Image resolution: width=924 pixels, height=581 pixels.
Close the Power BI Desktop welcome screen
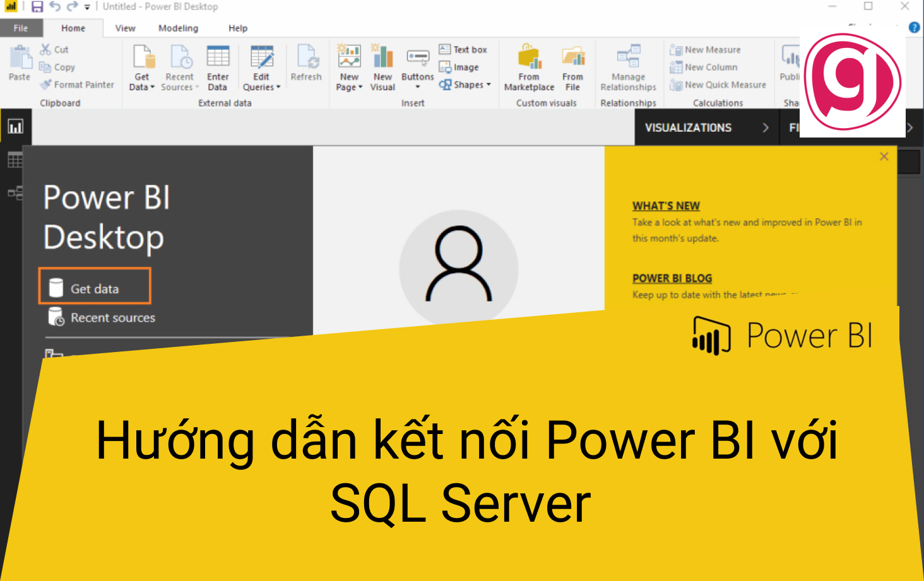pos(884,156)
